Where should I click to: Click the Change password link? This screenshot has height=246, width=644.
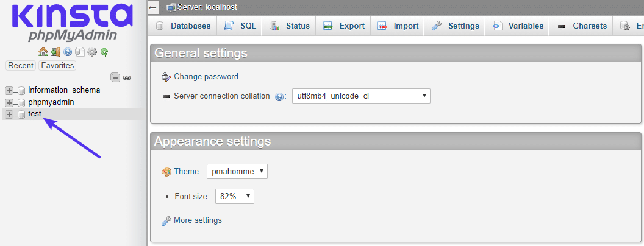pos(206,77)
